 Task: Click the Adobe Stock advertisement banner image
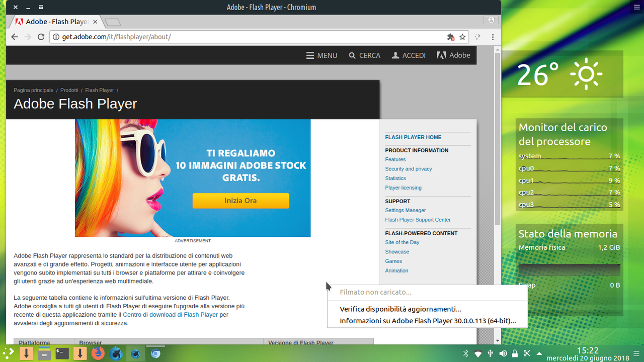[x=193, y=178]
